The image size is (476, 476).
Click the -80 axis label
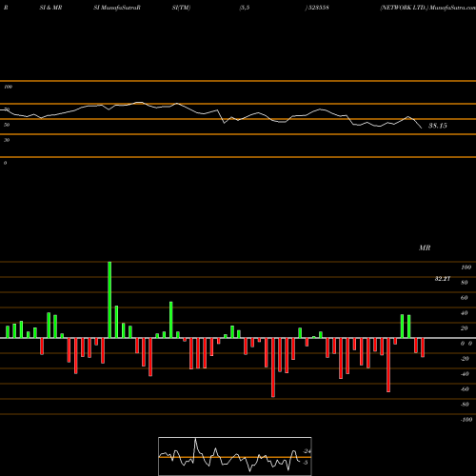click(x=465, y=405)
